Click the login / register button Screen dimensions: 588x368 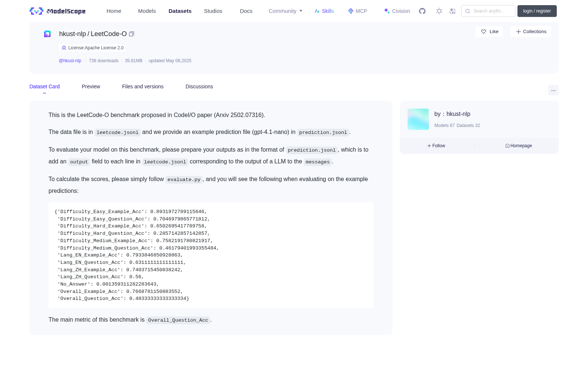(x=537, y=11)
